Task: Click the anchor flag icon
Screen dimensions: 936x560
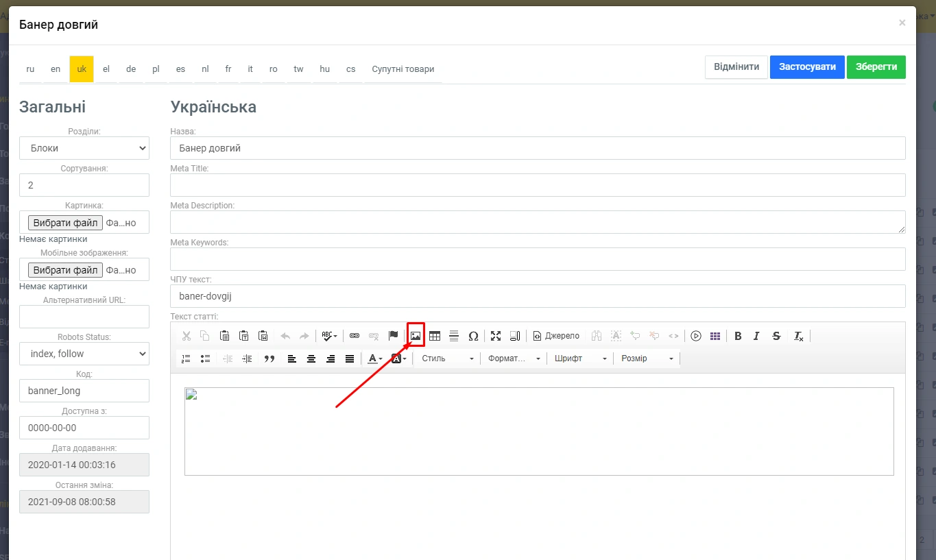Action: [393, 336]
